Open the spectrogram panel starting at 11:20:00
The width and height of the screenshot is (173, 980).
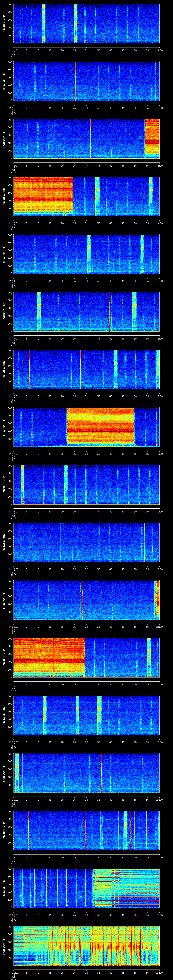[x=87, y=600]
